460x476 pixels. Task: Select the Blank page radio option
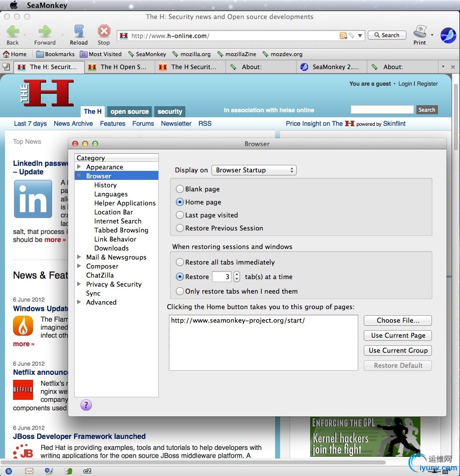pyautogui.click(x=180, y=189)
